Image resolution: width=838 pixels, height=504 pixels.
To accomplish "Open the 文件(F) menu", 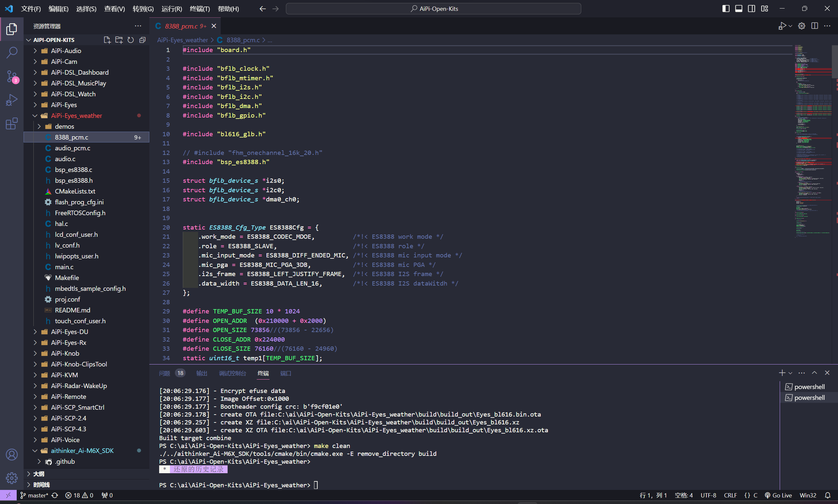I will 31,9.
